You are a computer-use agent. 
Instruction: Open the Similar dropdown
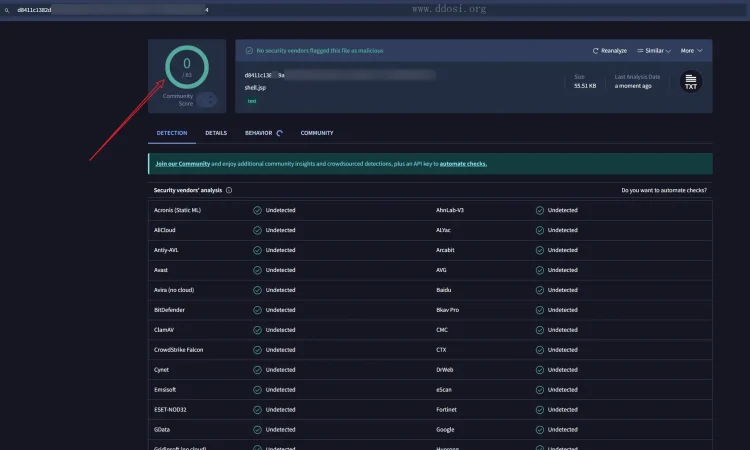[654, 51]
